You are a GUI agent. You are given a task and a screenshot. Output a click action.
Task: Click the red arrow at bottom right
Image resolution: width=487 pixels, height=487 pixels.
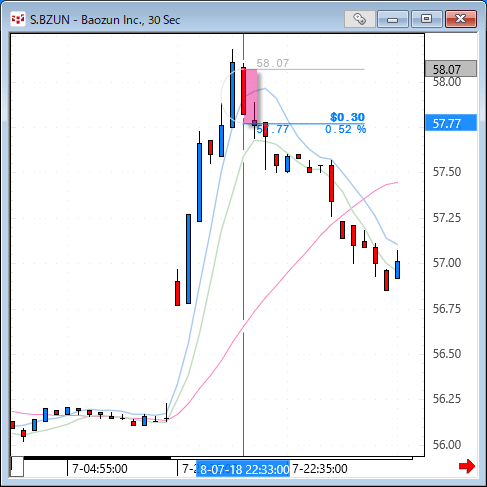467,466
